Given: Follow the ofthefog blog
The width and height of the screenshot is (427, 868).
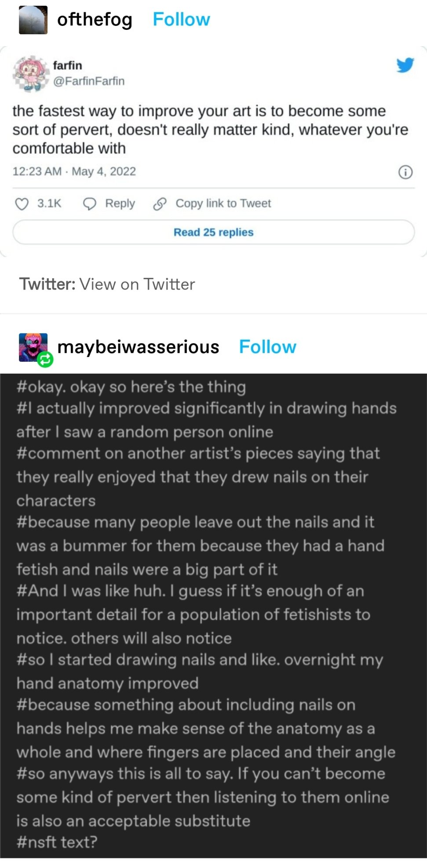Looking at the screenshot, I should [x=181, y=20].
